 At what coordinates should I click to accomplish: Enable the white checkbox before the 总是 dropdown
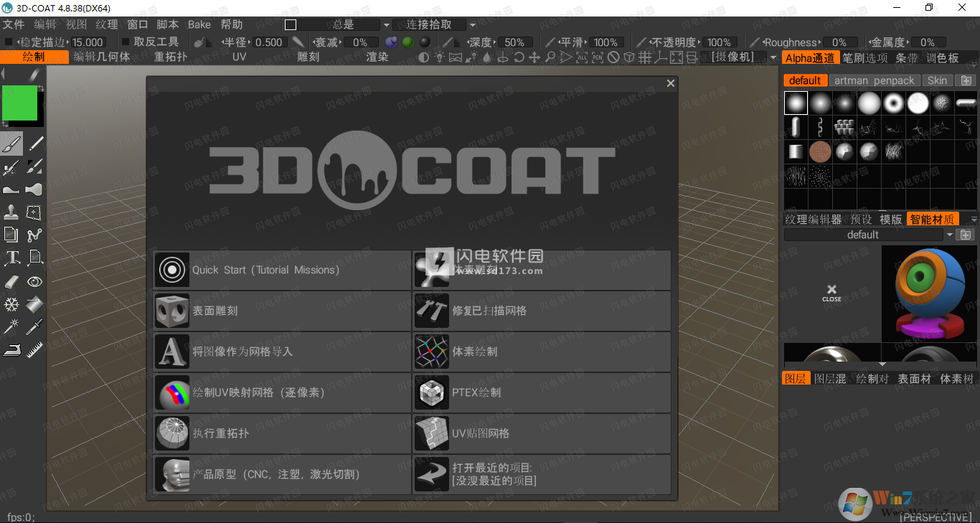click(x=290, y=24)
